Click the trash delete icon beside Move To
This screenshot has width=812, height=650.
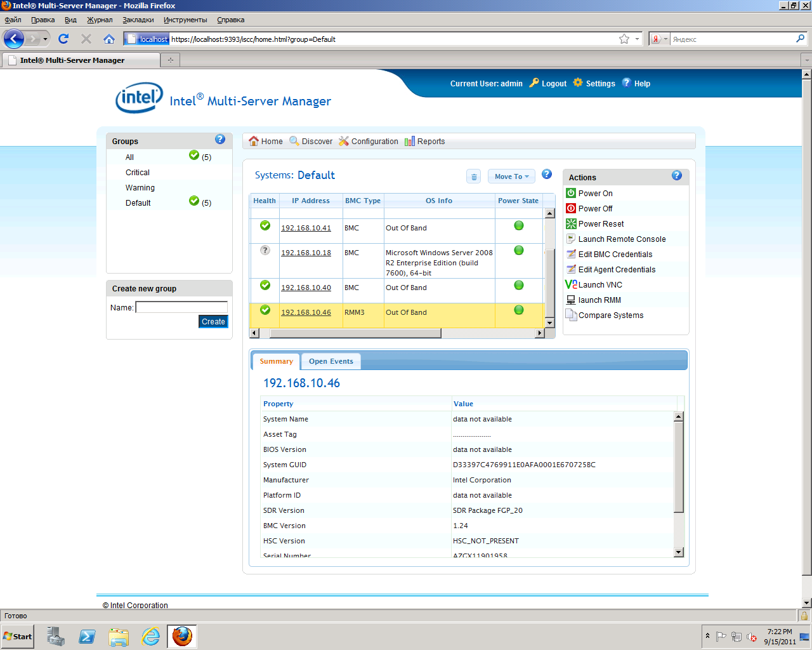click(474, 177)
